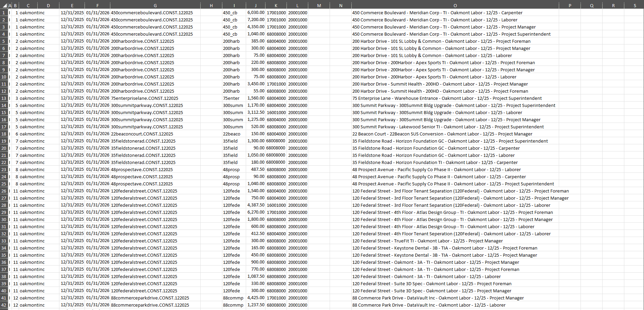
Task: Click the 88commerceparkdrive.CONST.122025 cell in row 41
Action: click(x=155, y=298)
